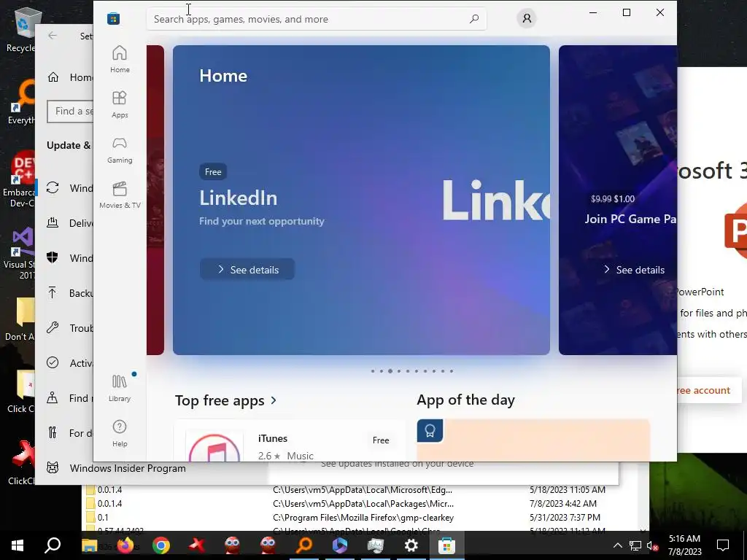Click the search magnifier icon in Store

coord(474,19)
